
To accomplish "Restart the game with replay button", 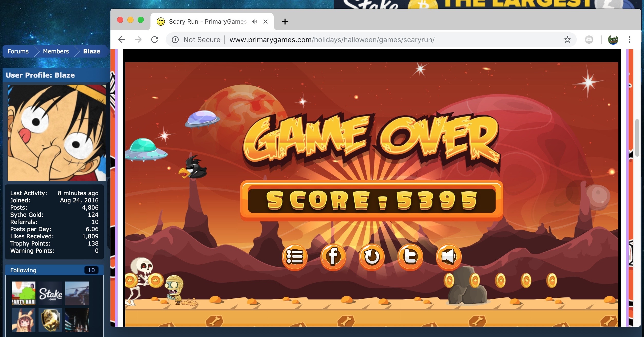I will (372, 257).
